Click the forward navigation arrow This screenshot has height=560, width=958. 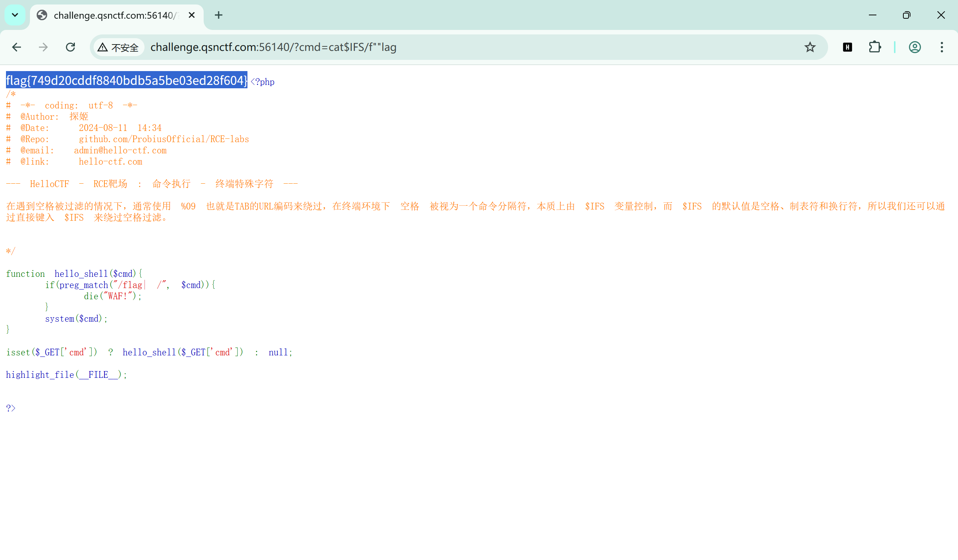[43, 47]
